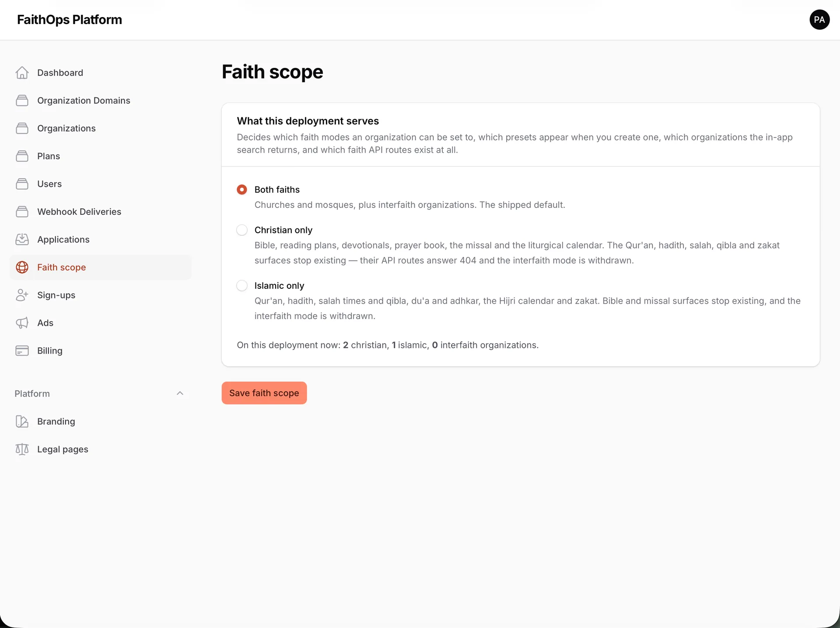This screenshot has height=628, width=840.
Task: Open the Ads menu item
Action: (x=101, y=323)
